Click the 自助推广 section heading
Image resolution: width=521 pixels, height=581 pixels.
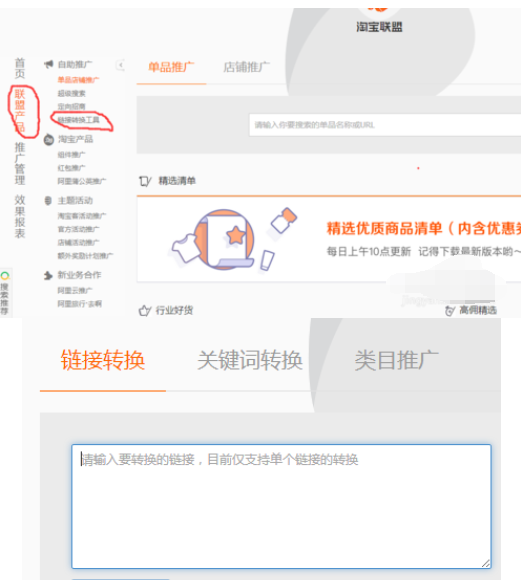[75, 65]
